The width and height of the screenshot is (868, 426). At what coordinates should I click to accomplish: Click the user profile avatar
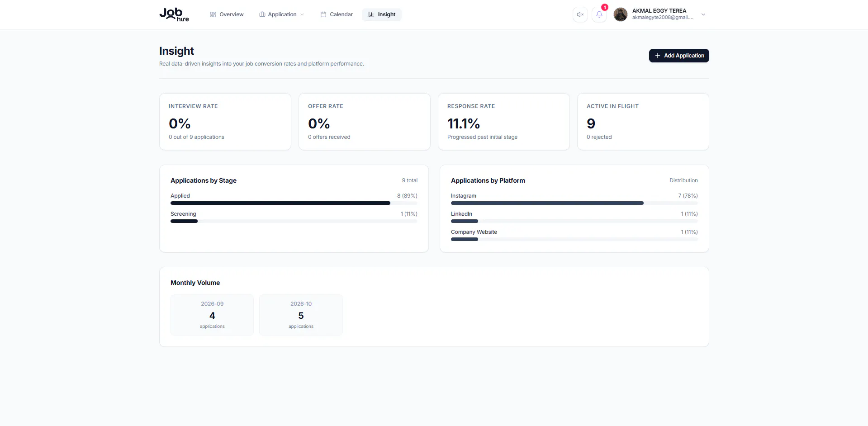(621, 14)
